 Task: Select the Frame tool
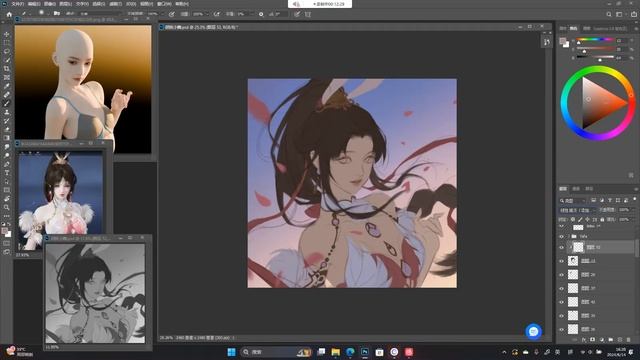(7, 77)
